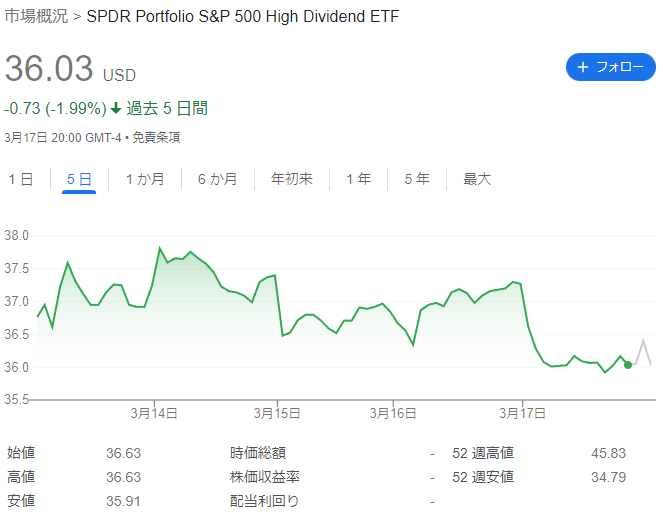
Task: Click the plus icon in follow button
Action: pyautogui.click(x=583, y=67)
